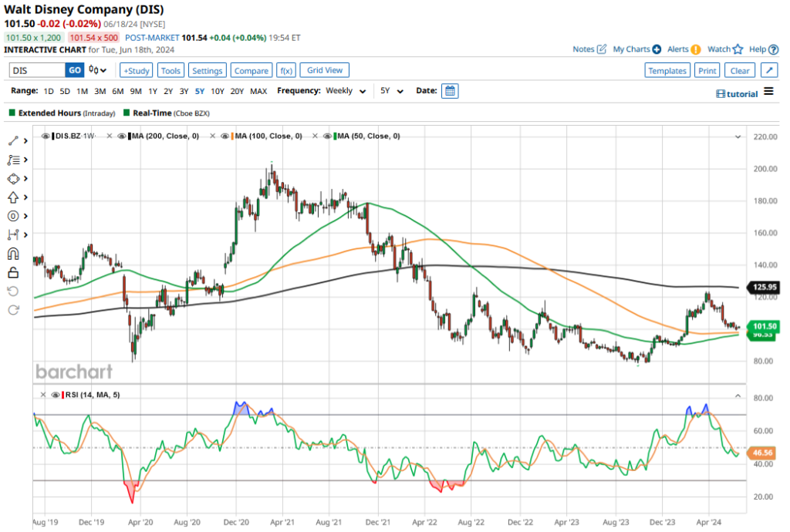Open the tutorial link

(x=737, y=93)
